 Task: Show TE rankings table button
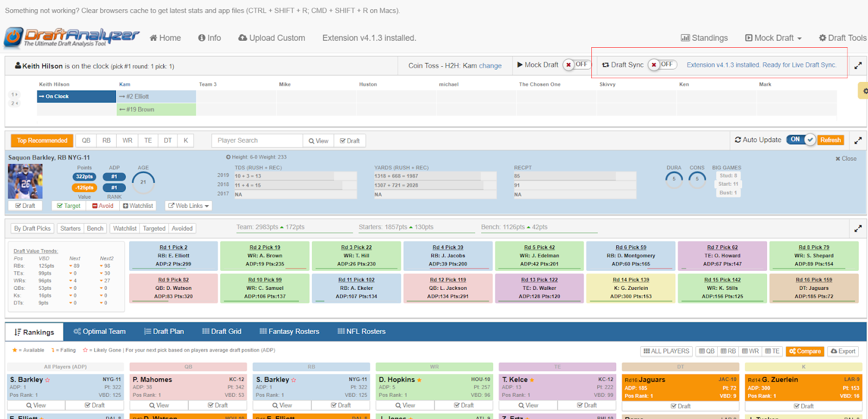[x=772, y=351]
